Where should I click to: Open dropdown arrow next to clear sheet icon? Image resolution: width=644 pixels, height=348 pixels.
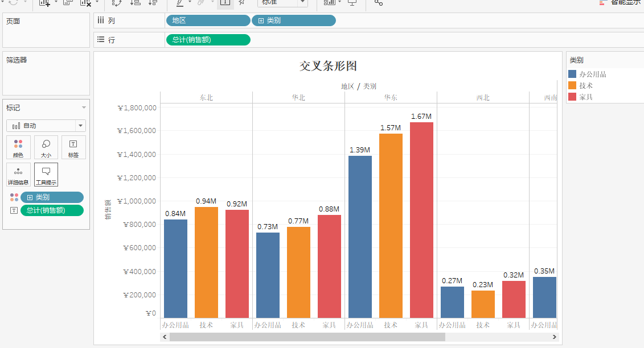(x=97, y=2)
